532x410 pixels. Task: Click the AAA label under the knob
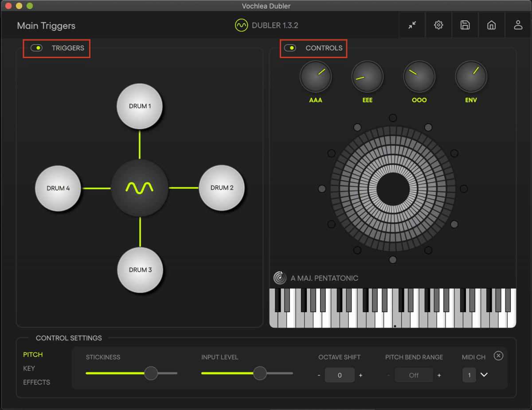pos(316,100)
